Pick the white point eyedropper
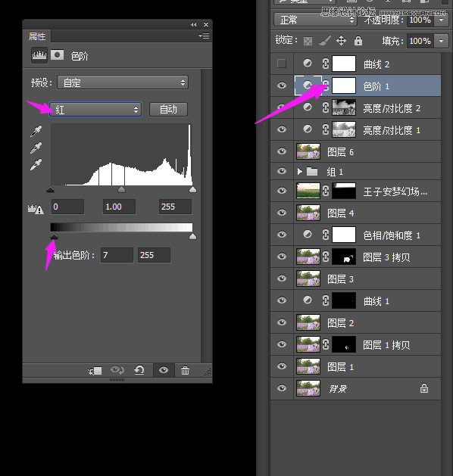 click(36, 165)
